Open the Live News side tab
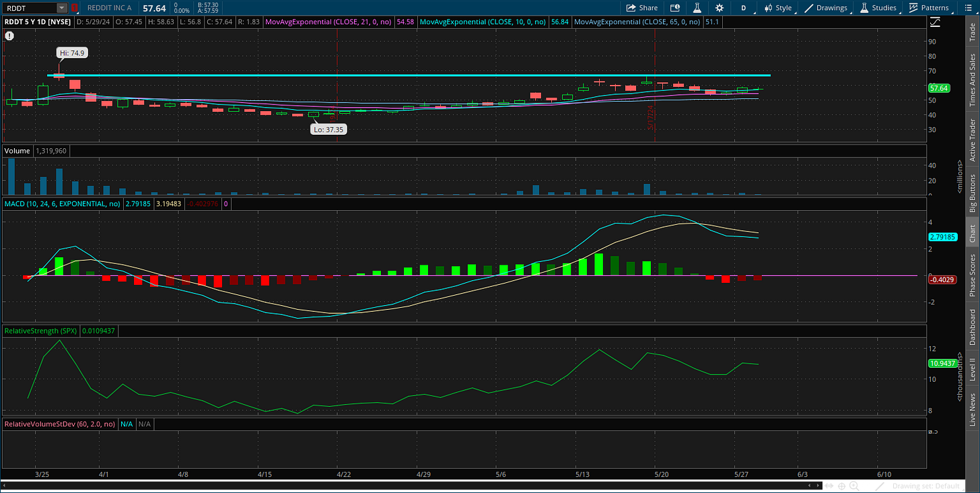 pos(972,409)
